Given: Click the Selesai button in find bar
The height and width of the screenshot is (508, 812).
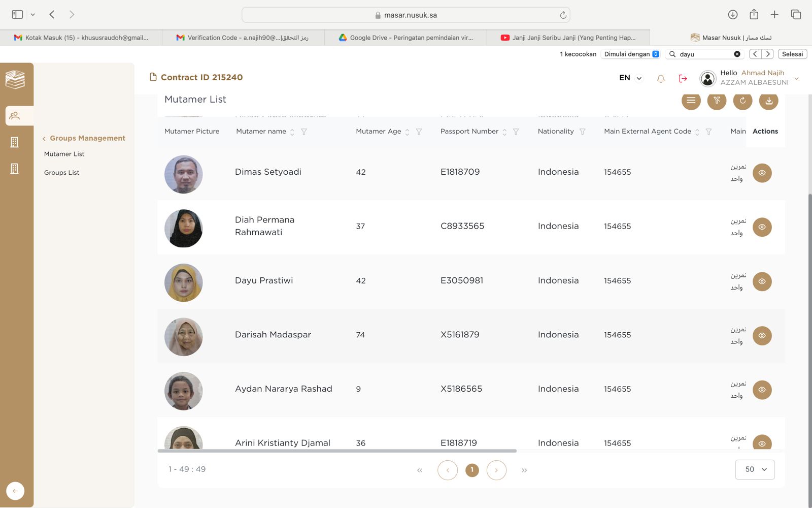Looking at the screenshot, I should tap(792, 54).
